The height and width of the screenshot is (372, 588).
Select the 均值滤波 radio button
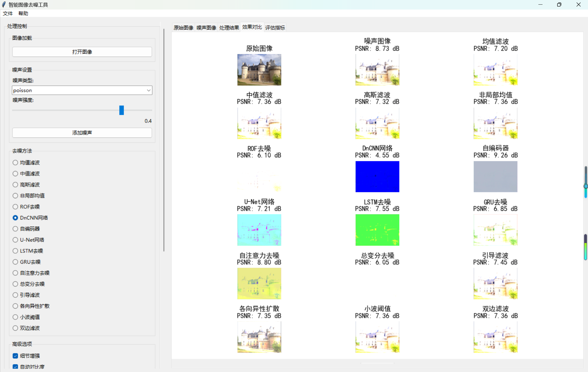(x=16, y=163)
